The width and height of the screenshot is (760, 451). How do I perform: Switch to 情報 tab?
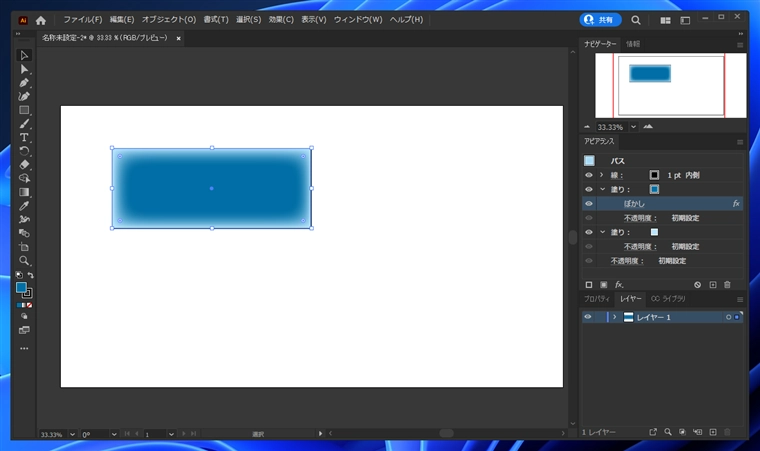coord(633,44)
